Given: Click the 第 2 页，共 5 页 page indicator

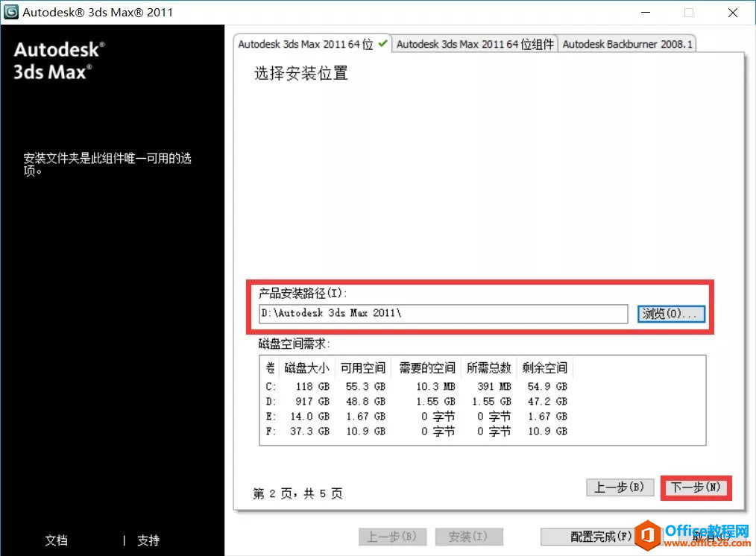Looking at the screenshot, I should click(x=297, y=493).
